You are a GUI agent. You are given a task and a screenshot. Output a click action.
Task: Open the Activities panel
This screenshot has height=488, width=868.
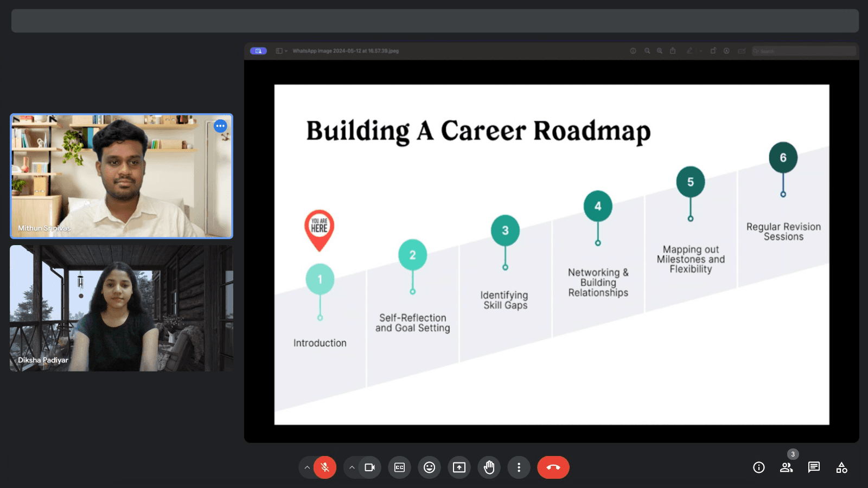pos(841,467)
